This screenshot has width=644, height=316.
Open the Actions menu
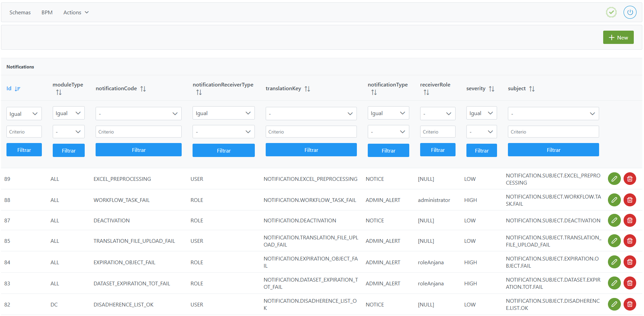click(x=76, y=12)
